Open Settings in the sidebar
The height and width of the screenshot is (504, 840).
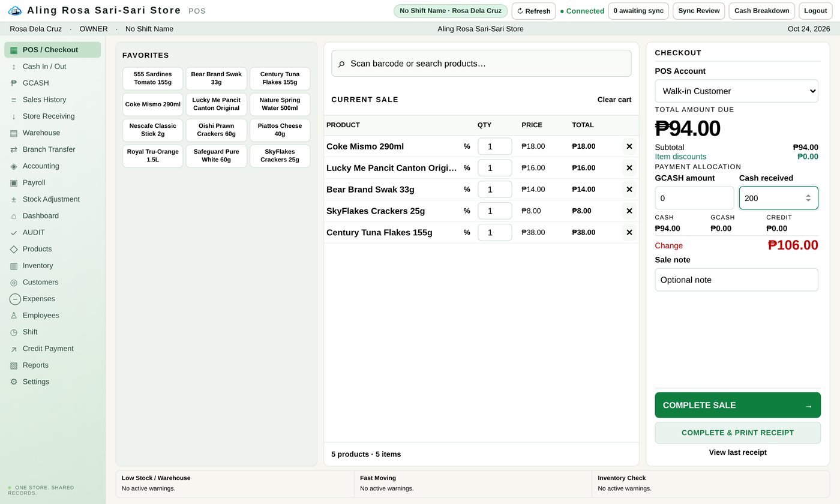pyautogui.click(x=52, y=382)
